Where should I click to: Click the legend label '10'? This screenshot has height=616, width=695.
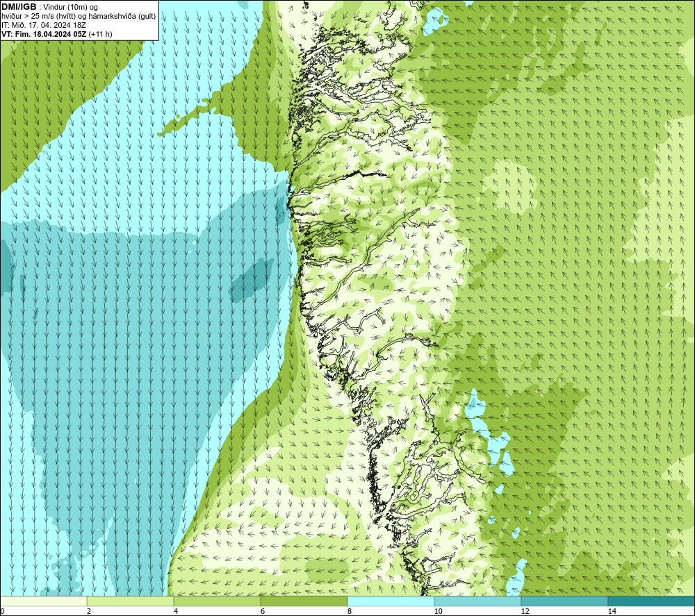point(439,611)
